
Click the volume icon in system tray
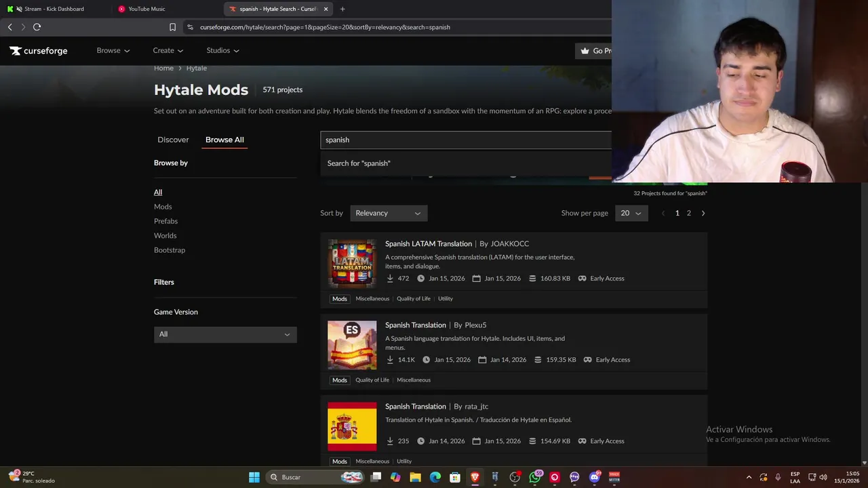coord(823,477)
